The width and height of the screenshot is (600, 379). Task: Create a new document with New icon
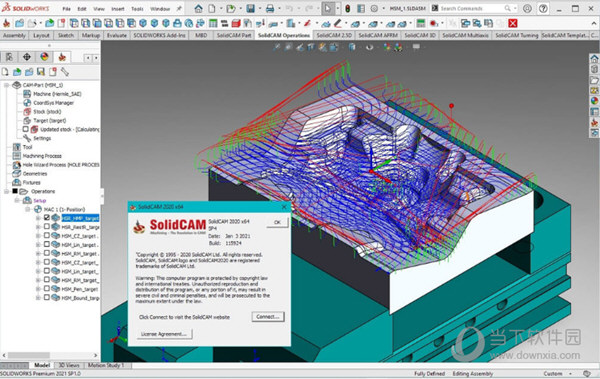click(x=212, y=8)
